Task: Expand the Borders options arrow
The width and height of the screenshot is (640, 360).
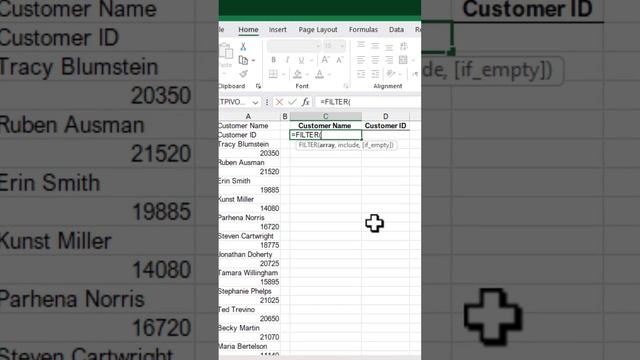Action: tap(284, 75)
